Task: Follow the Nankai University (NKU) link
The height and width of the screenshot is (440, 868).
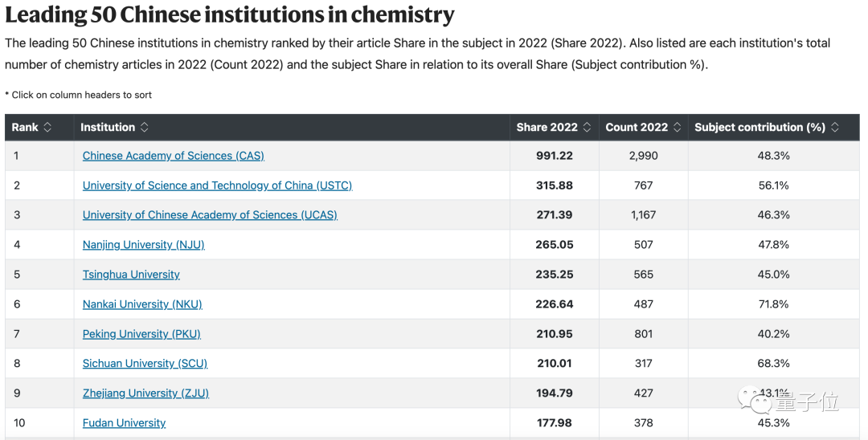Action: [142, 304]
